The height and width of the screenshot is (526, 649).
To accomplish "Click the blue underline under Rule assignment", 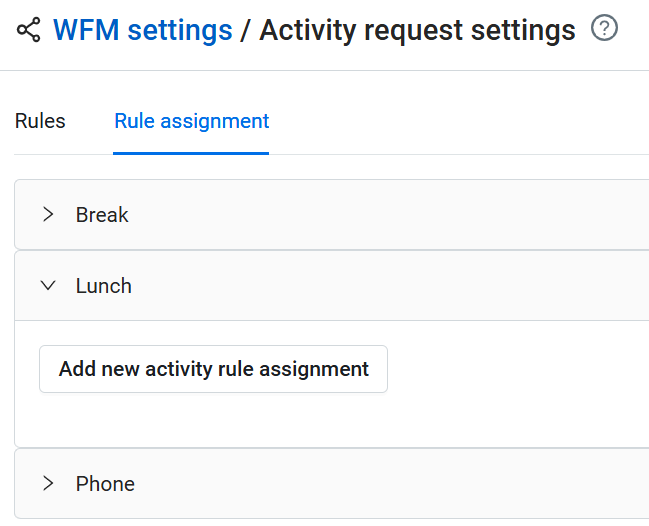I will click(191, 153).
